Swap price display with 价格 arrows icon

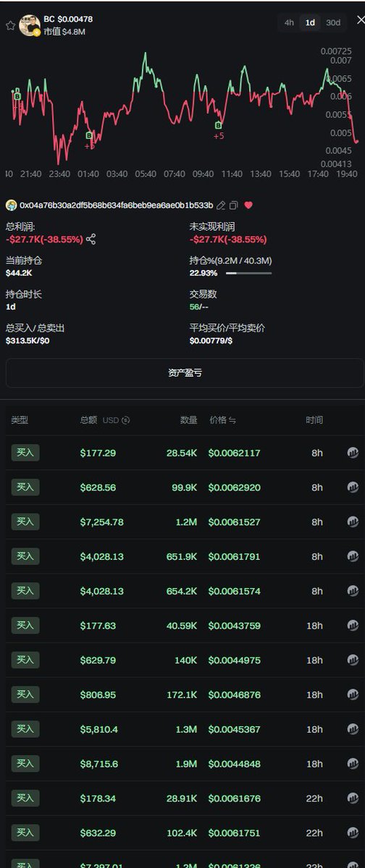232,420
